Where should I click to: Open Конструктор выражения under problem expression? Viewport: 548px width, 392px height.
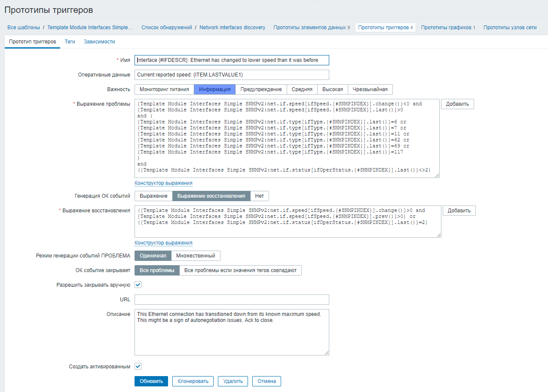click(x=163, y=183)
